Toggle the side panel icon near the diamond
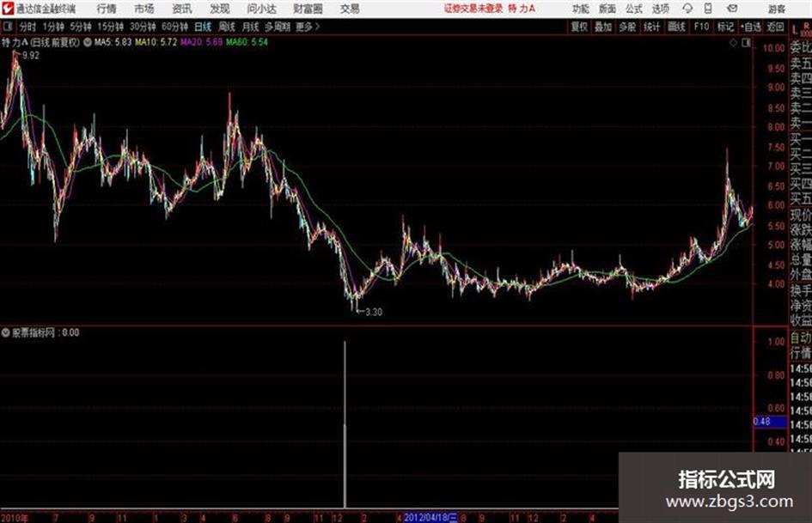 click(746, 43)
